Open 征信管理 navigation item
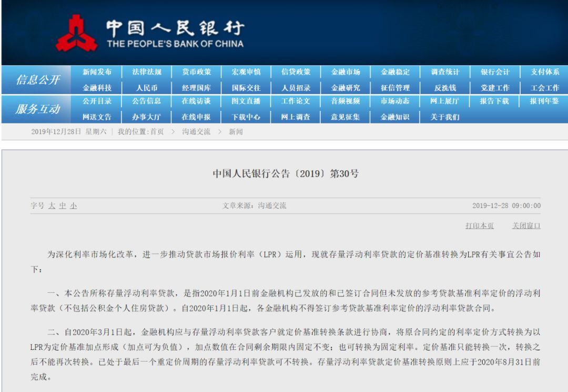This screenshot has width=568, height=392. [395, 88]
